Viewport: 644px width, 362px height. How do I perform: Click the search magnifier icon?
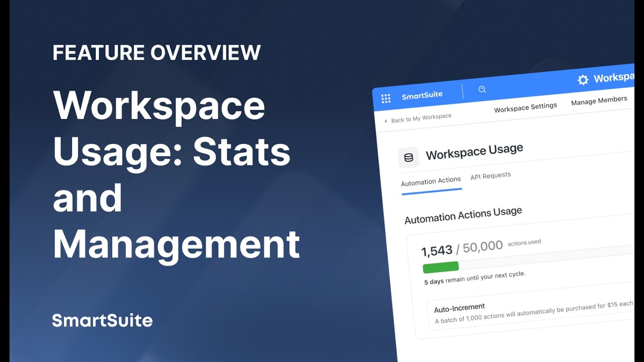tap(482, 89)
